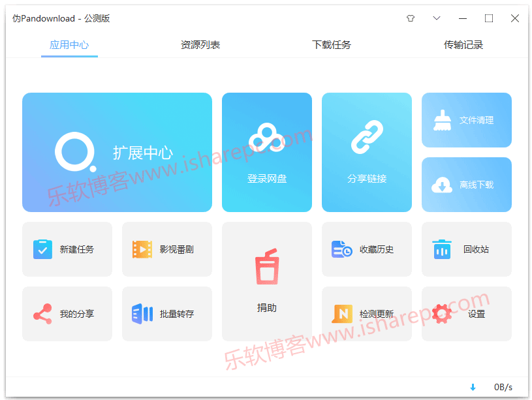The width and height of the screenshot is (532, 400).
Task: Open the 影视番剧 film icon
Action: coord(142,249)
